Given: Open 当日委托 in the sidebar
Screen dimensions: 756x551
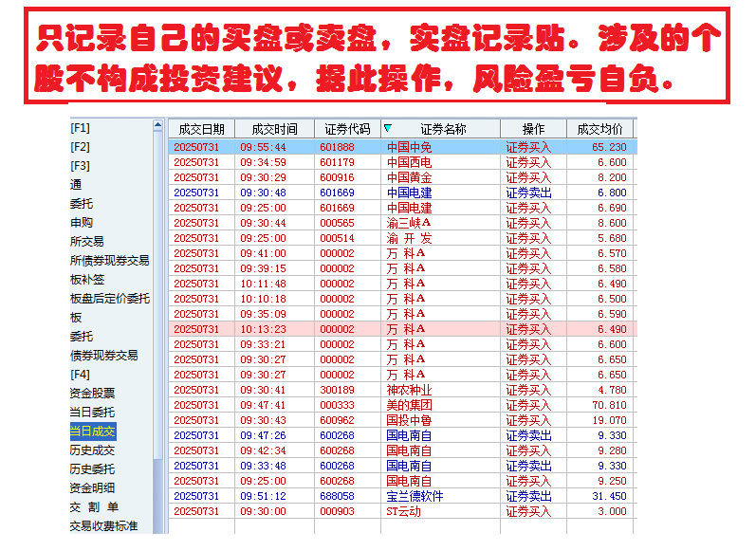Looking at the screenshot, I should tap(93, 413).
